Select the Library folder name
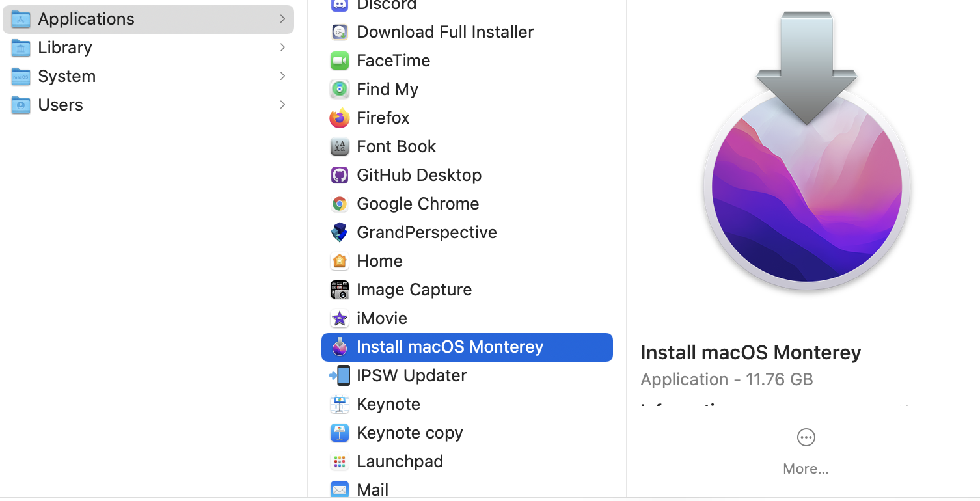The image size is (980, 501). pyautogui.click(x=65, y=47)
